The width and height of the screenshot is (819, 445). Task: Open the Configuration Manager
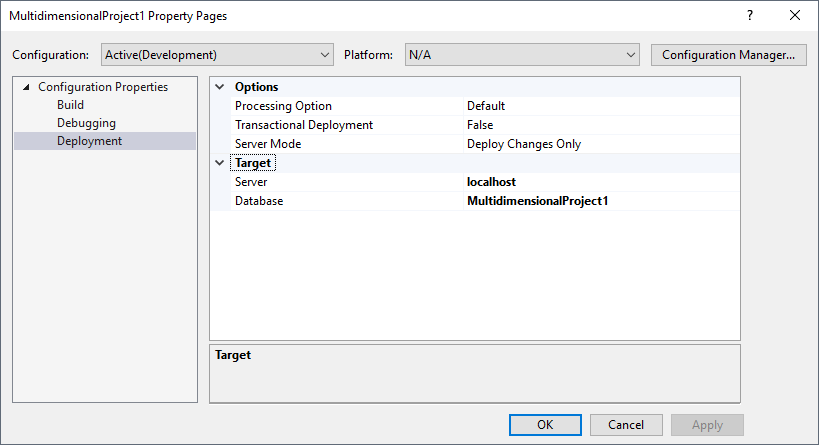pyautogui.click(x=728, y=54)
